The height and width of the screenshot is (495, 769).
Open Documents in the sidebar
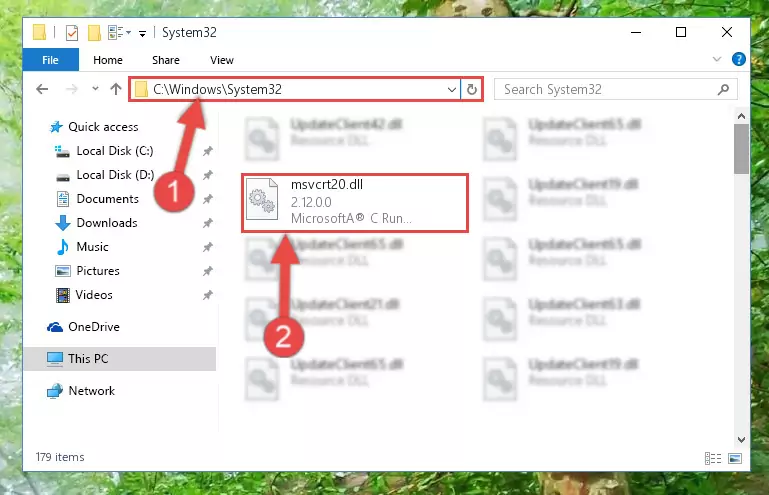pyautogui.click(x=107, y=199)
